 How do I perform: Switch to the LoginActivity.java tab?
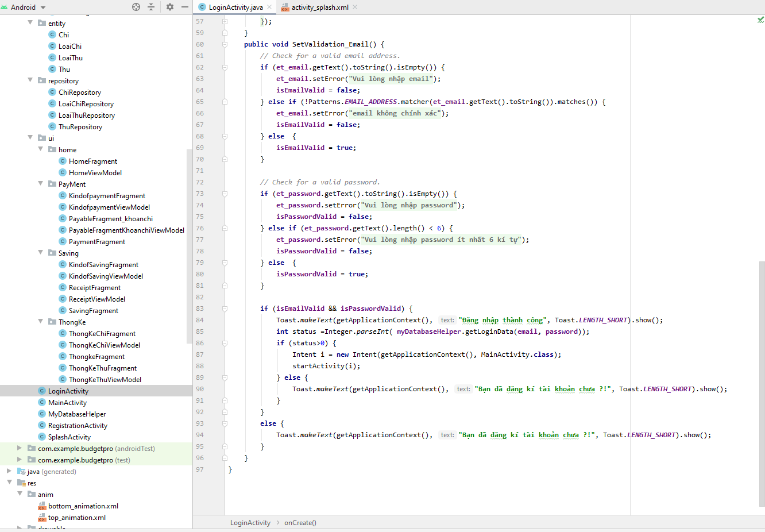pos(235,7)
